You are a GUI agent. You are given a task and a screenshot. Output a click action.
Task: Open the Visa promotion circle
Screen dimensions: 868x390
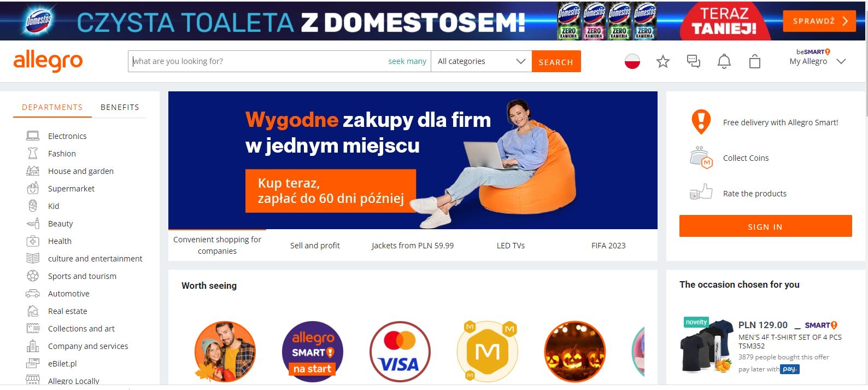coord(400,352)
